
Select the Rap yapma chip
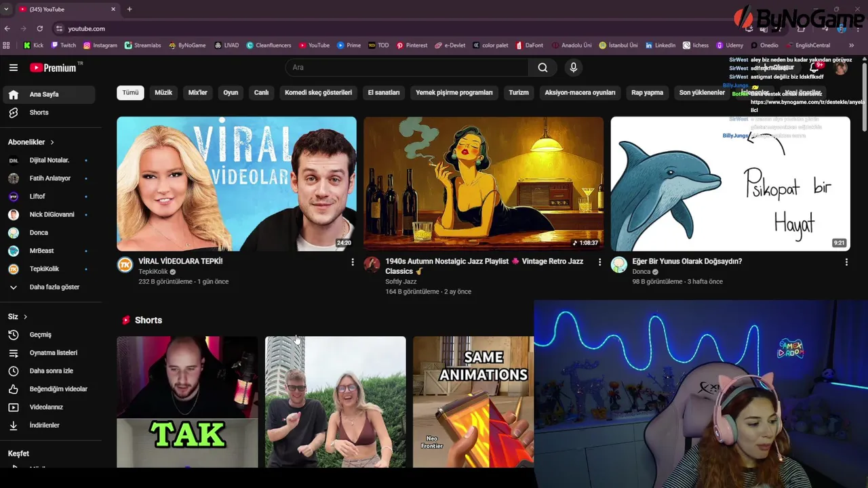tap(647, 93)
